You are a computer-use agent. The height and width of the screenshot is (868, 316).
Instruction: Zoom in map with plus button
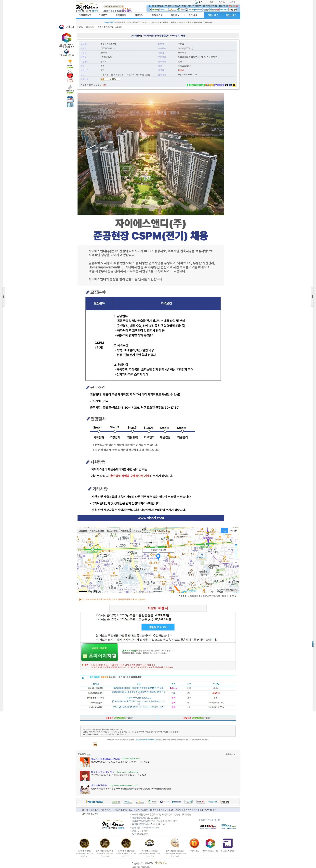236,537
